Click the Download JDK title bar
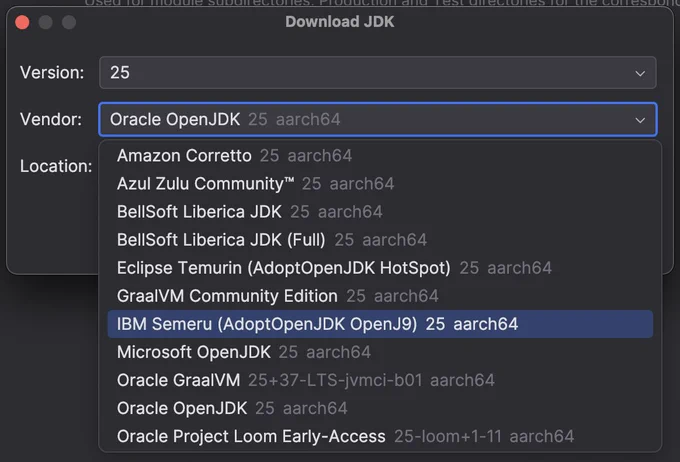 click(340, 22)
